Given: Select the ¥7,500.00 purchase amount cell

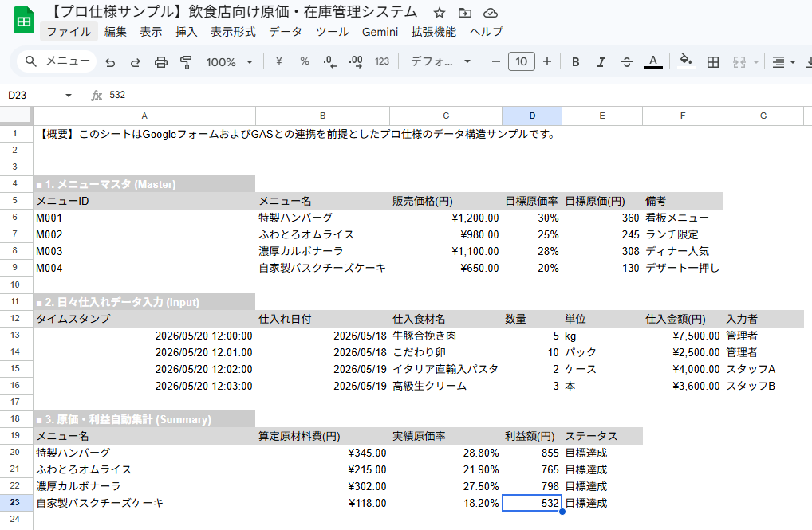Looking at the screenshot, I should [x=683, y=336].
